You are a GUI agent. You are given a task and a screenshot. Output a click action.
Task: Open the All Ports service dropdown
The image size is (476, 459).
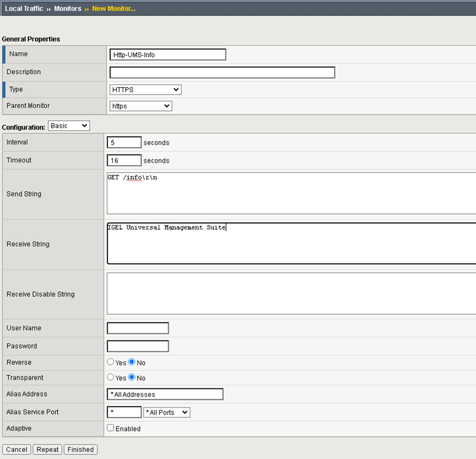(x=167, y=413)
